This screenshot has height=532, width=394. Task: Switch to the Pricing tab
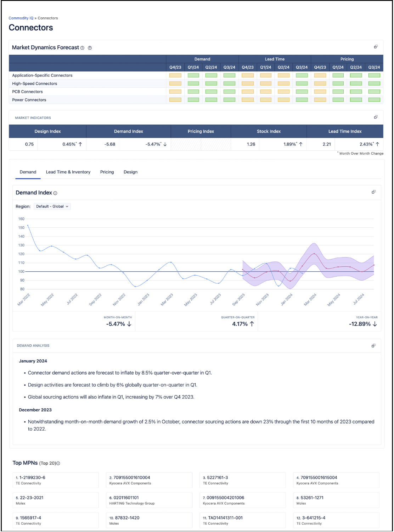107,172
